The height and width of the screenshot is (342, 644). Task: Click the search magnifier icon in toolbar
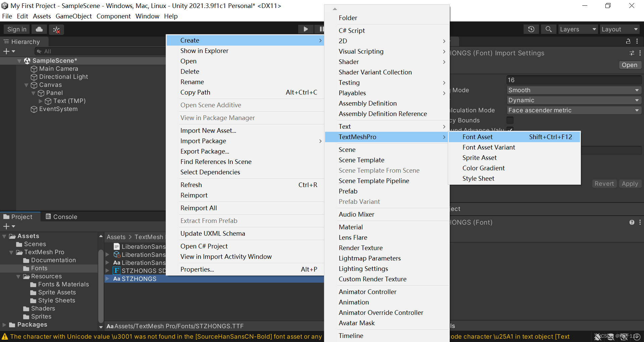click(x=548, y=29)
